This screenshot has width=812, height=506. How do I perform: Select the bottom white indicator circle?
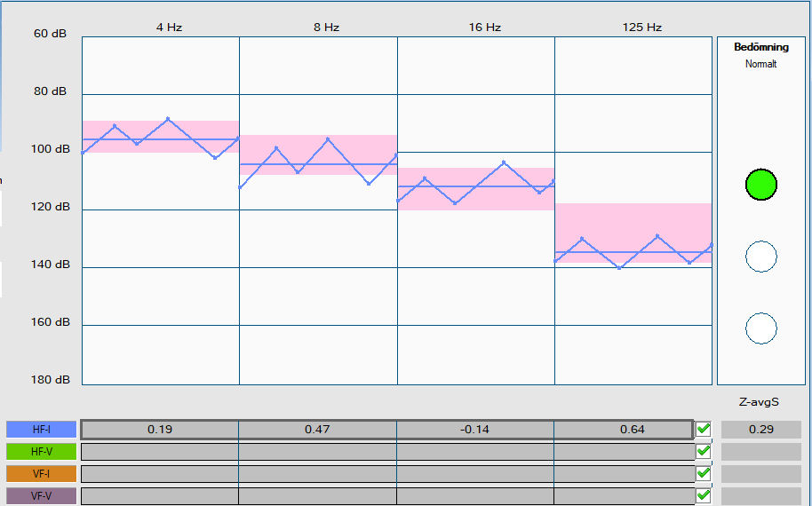(x=760, y=328)
